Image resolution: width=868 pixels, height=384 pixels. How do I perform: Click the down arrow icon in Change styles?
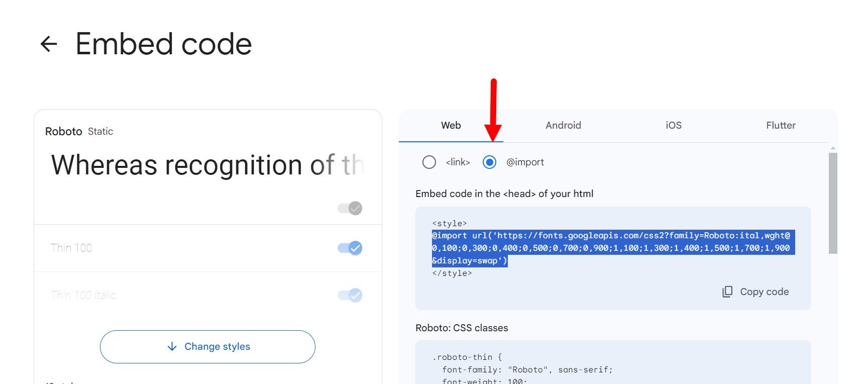[x=172, y=347]
